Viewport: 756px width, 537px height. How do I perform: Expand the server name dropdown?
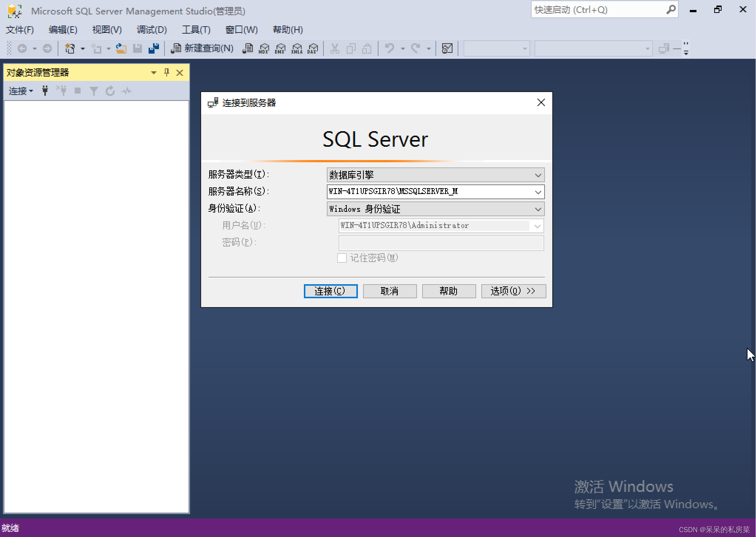(x=538, y=192)
